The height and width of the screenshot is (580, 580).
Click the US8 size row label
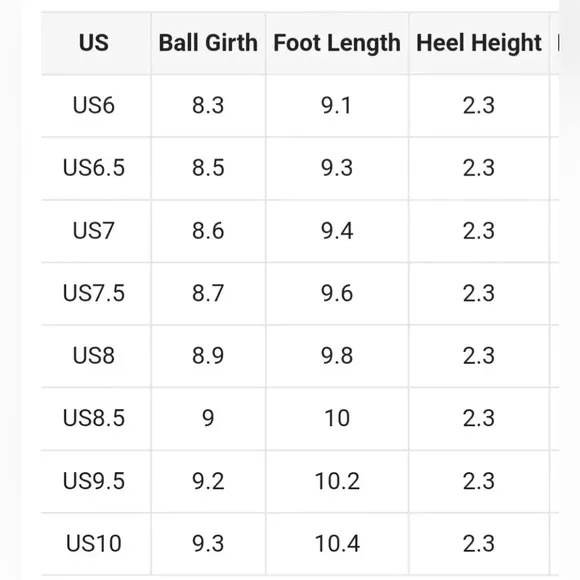tap(94, 356)
